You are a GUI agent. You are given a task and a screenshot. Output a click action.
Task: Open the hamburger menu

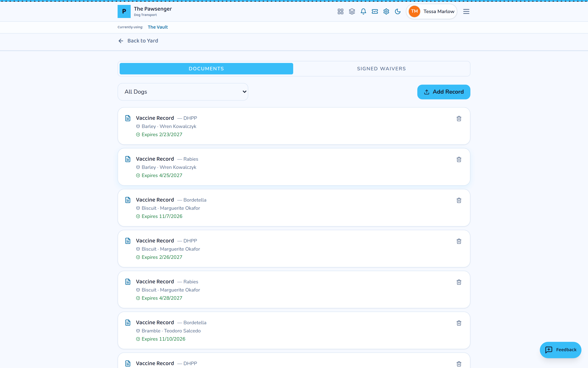click(x=466, y=11)
